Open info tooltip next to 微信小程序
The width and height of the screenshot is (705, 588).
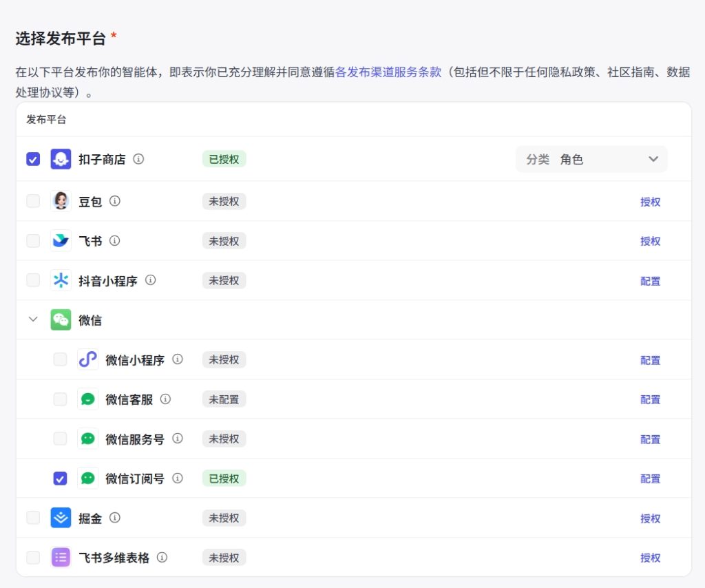click(178, 359)
